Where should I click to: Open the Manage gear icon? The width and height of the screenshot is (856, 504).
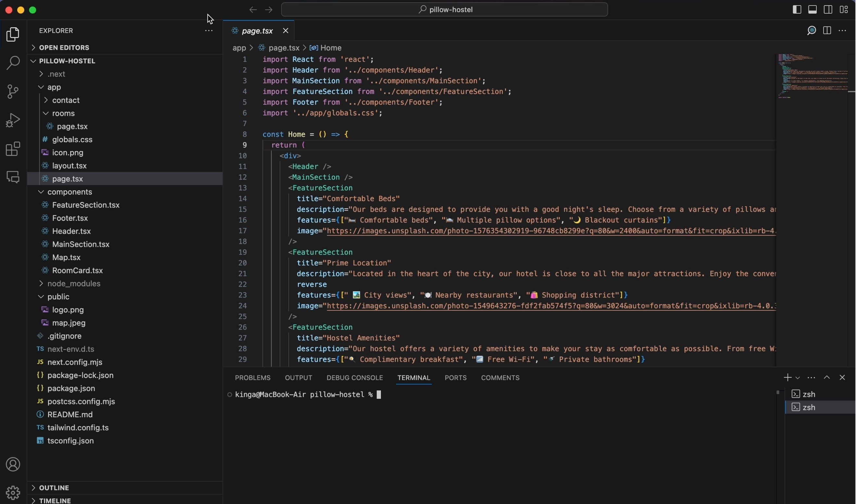point(13,492)
